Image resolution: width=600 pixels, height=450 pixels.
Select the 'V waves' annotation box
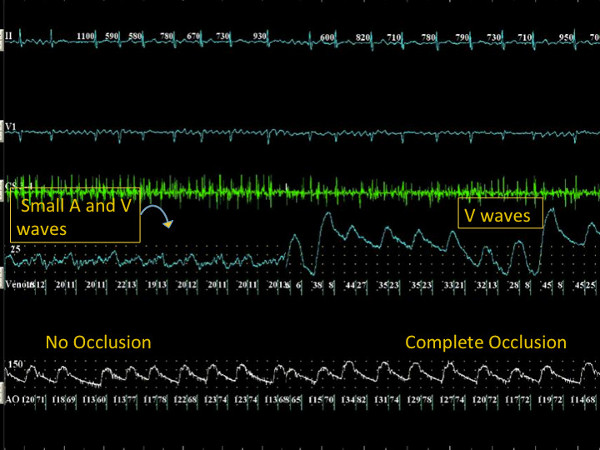pos(501,213)
